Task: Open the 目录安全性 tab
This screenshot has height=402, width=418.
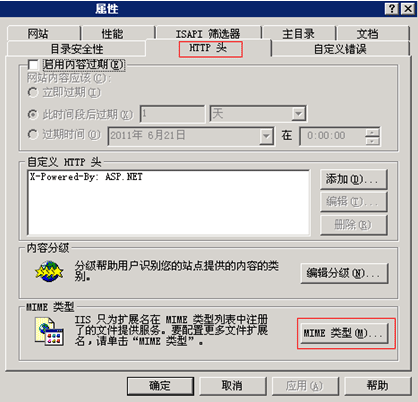Action: tap(76, 49)
